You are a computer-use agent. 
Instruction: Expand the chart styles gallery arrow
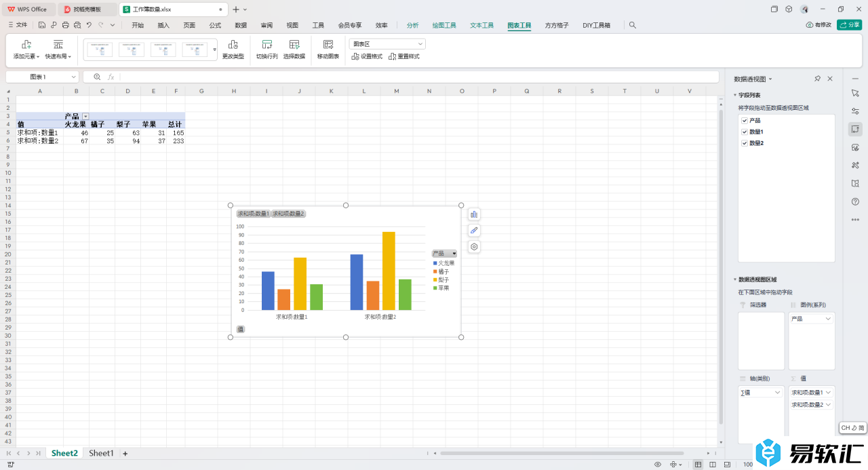215,50
